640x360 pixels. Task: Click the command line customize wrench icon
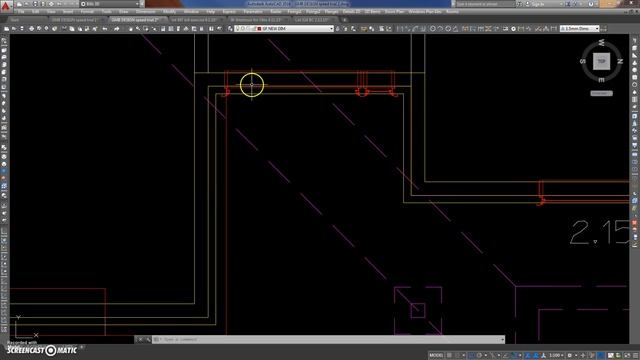[148, 340]
